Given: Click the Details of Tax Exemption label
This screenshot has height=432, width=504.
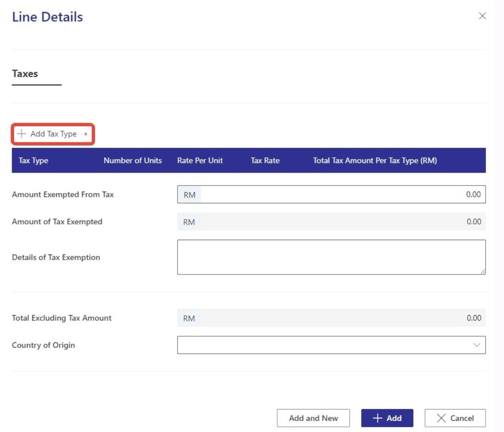Looking at the screenshot, I should tap(56, 257).
